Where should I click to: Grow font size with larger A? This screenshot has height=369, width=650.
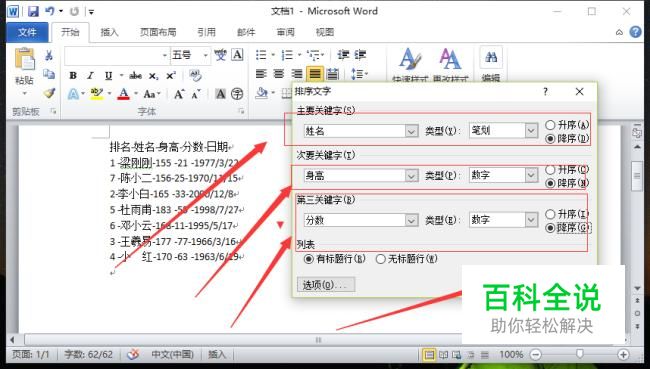pos(179,94)
